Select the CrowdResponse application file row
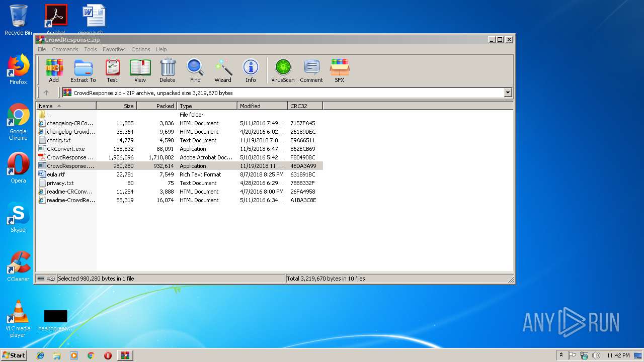Image resolution: width=644 pixels, height=362 pixels. [x=180, y=166]
